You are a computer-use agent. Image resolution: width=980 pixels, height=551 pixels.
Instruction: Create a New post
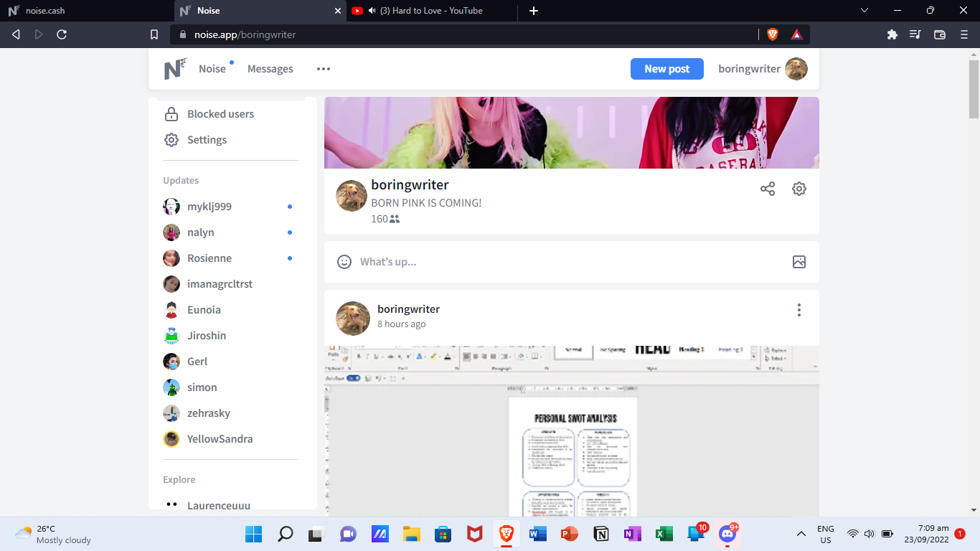[667, 69]
